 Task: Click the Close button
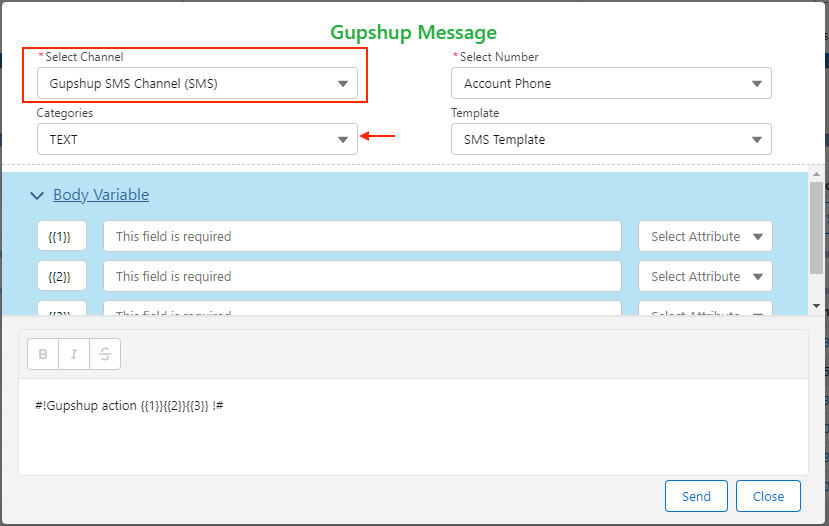tap(768, 496)
